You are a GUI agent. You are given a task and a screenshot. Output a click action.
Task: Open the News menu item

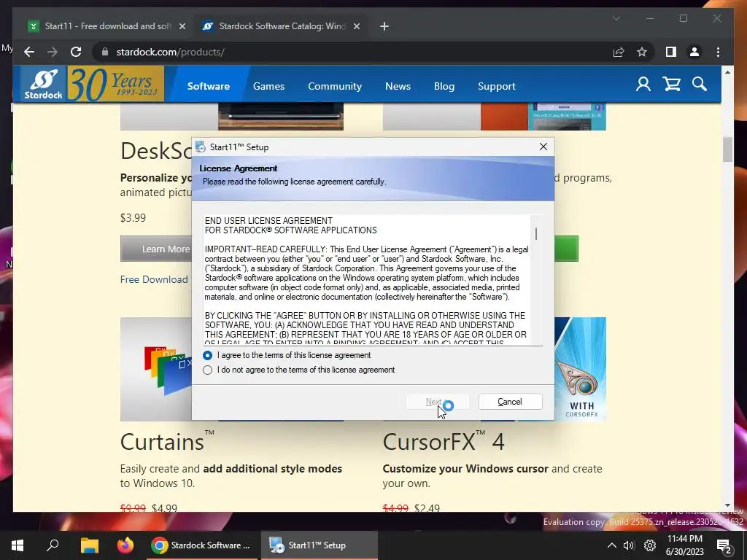tap(398, 86)
